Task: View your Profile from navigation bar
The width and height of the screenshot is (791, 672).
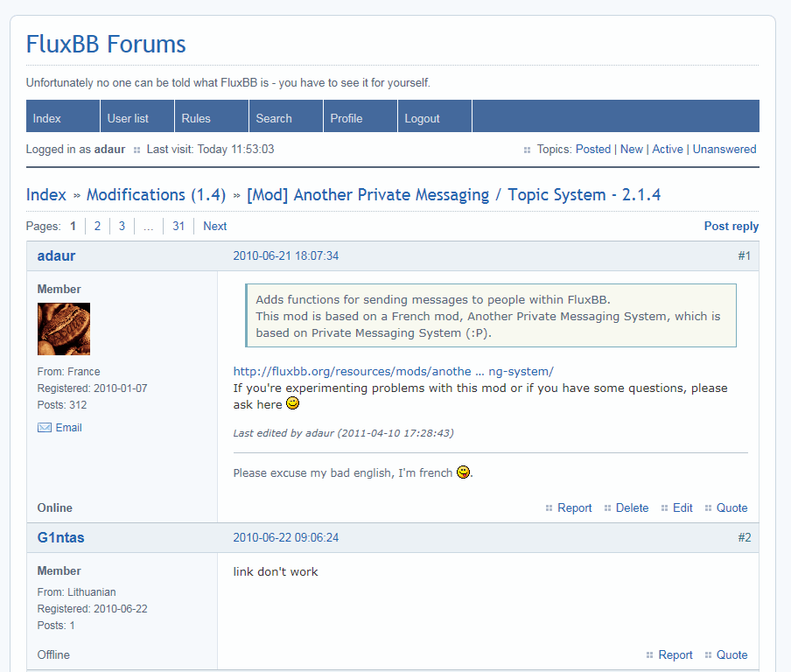Action: 346,118
